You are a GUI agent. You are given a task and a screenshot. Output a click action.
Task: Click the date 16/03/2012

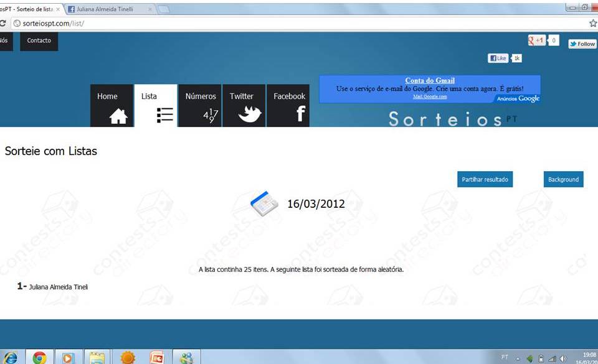coord(316,204)
